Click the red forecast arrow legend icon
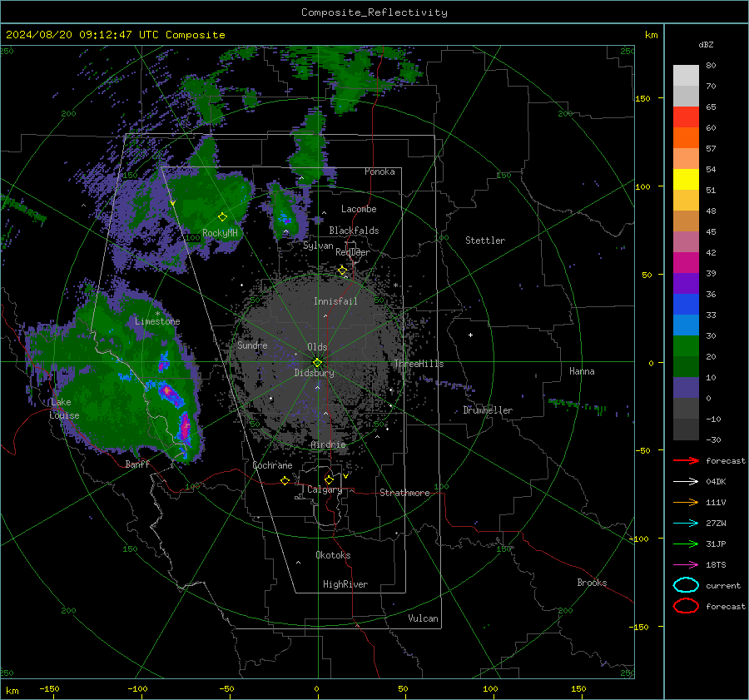Screen dimensions: 749x700 tap(686, 460)
